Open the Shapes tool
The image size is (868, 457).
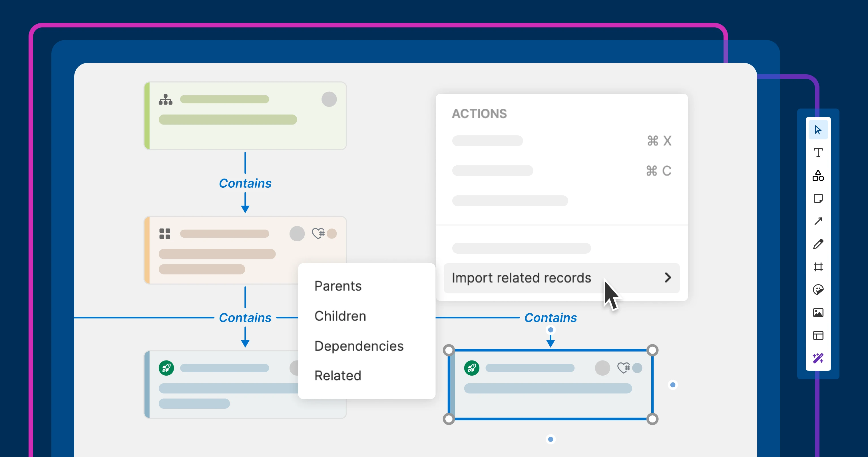[x=818, y=176]
